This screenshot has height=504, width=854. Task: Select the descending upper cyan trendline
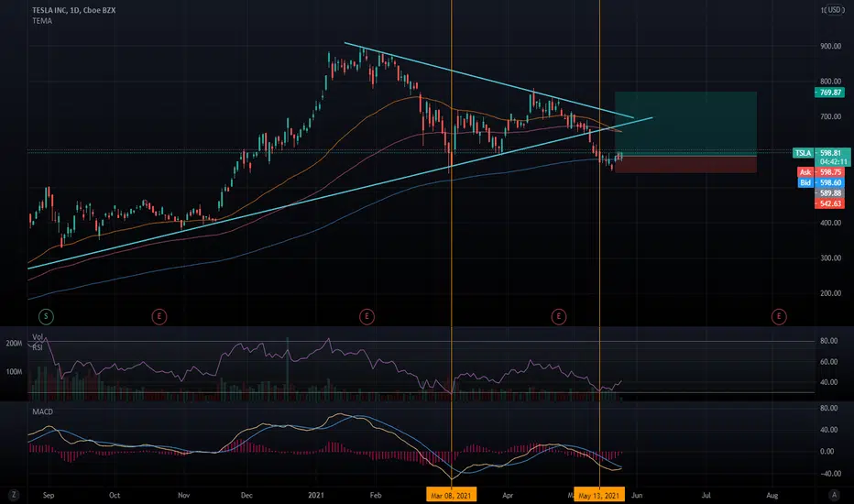[488, 80]
